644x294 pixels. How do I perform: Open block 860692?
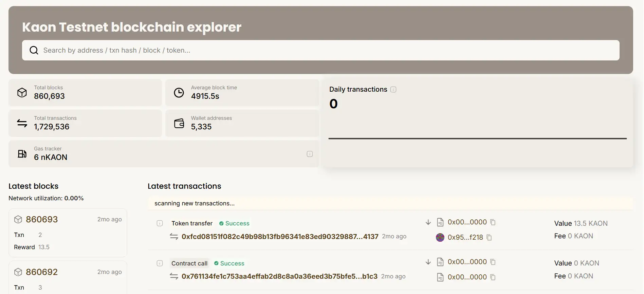[42, 272]
